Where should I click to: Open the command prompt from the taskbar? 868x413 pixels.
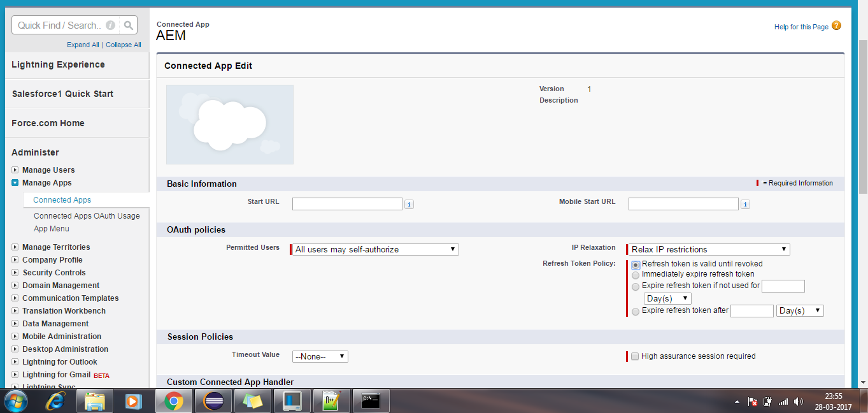(x=370, y=401)
